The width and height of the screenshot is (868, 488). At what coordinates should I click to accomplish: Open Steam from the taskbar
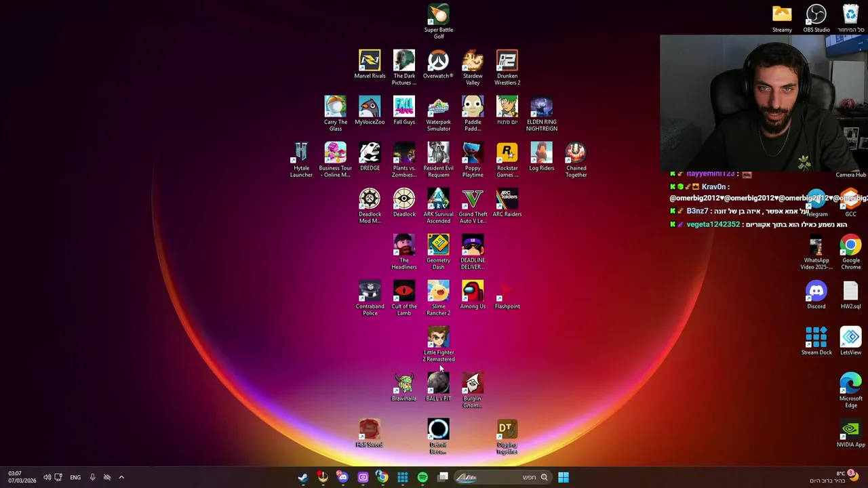302,477
